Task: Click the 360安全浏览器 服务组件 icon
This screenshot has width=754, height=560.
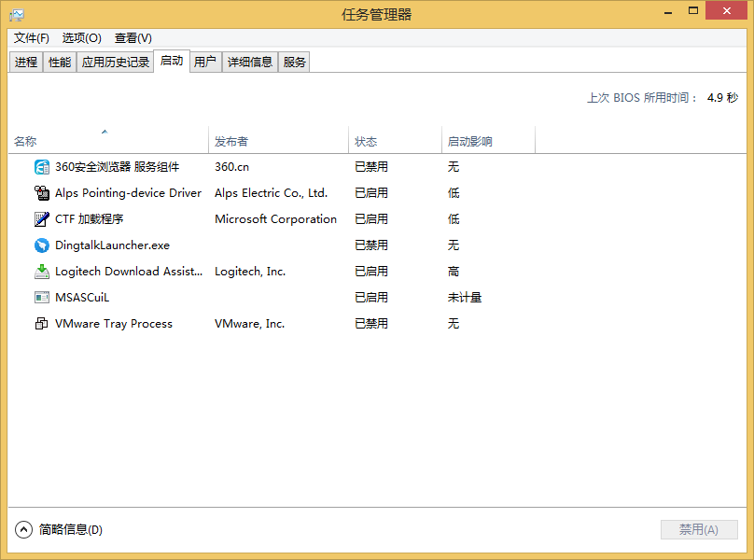Action: [x=42, y=167]
